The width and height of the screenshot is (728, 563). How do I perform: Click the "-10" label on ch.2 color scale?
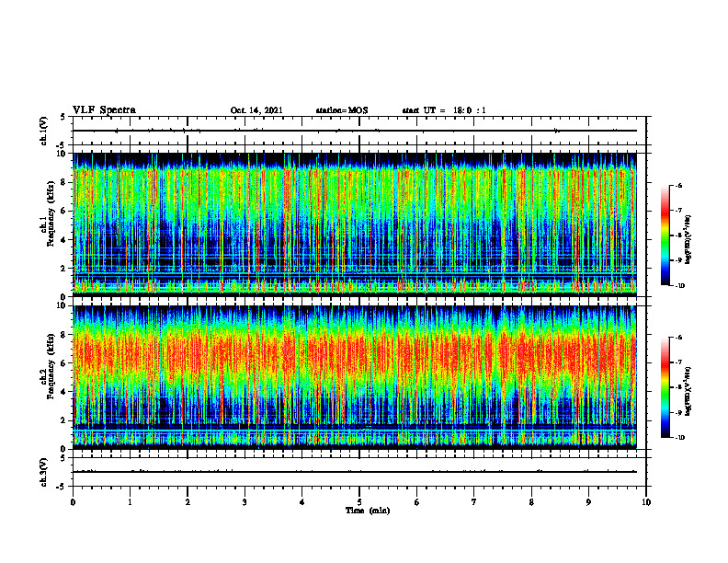click(679, 438)
